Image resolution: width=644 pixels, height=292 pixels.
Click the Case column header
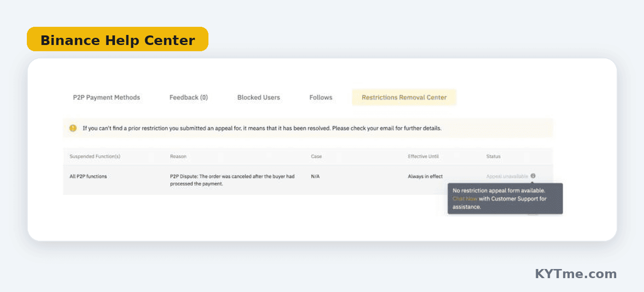point(316,157)
